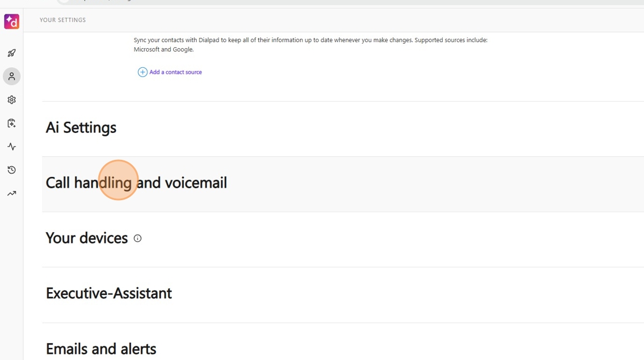Viewport: 644px width, 360px height.
Task: Open the activity pulse icon in sidebar
Action: [x=11, y=147]
